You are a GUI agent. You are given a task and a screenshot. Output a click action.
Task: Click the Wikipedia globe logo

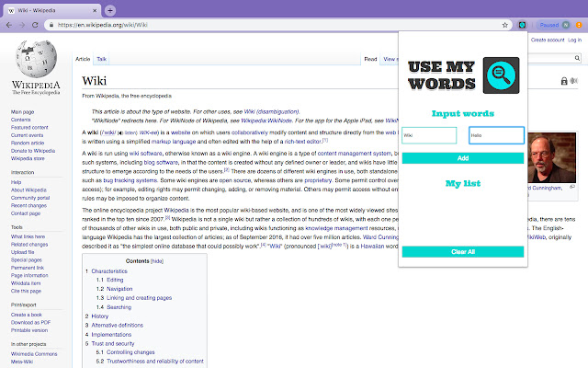tap(36, 59)
